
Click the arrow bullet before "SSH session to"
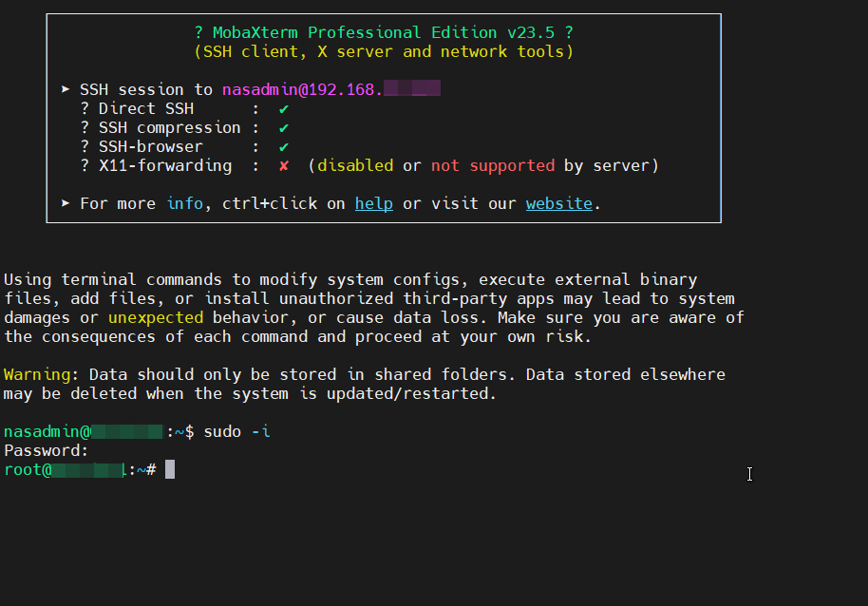66,89
